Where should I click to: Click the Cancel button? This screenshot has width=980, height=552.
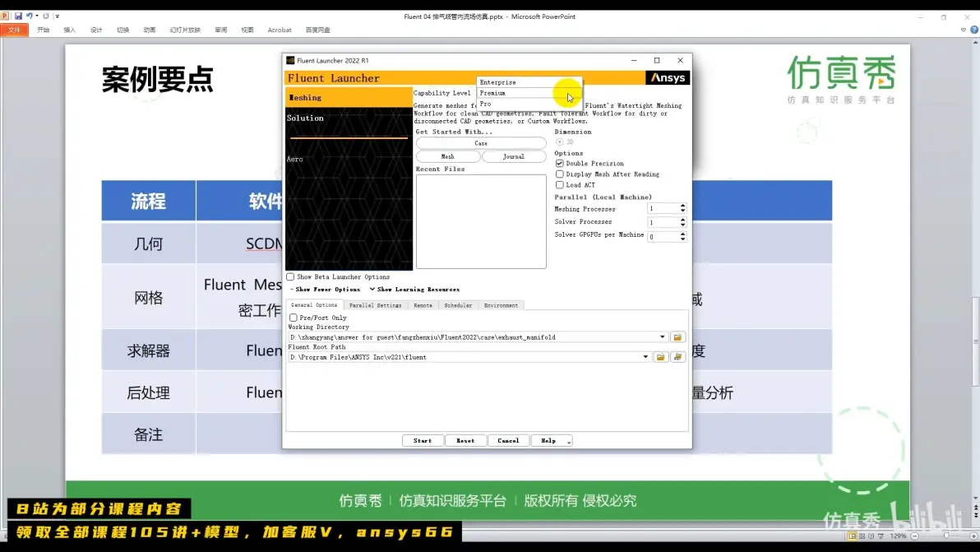508,441
